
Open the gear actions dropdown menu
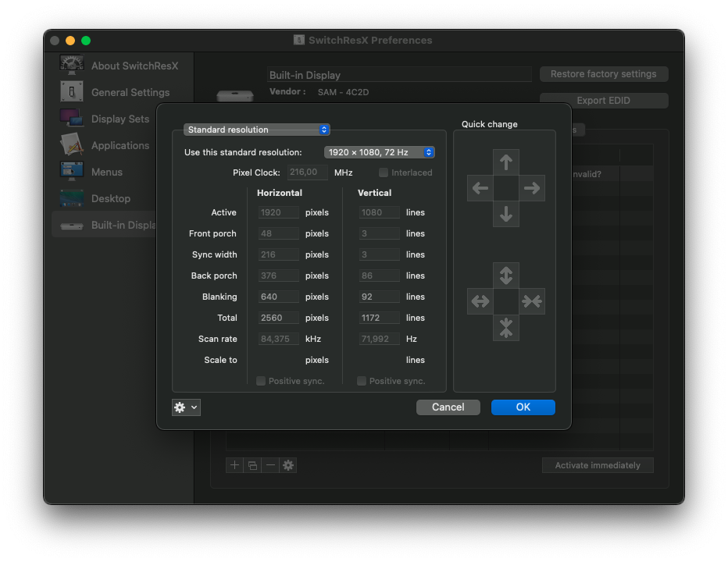point(186,407)
